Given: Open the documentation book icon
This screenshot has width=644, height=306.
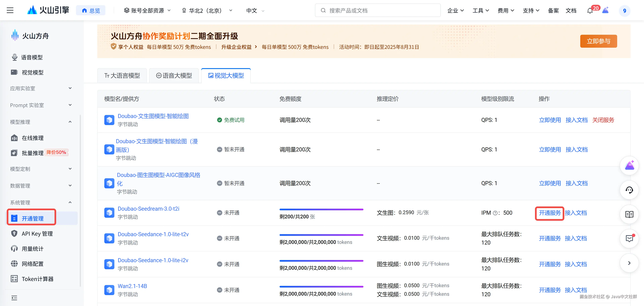Looking at the screenshot, I should (x=629, y=214).
